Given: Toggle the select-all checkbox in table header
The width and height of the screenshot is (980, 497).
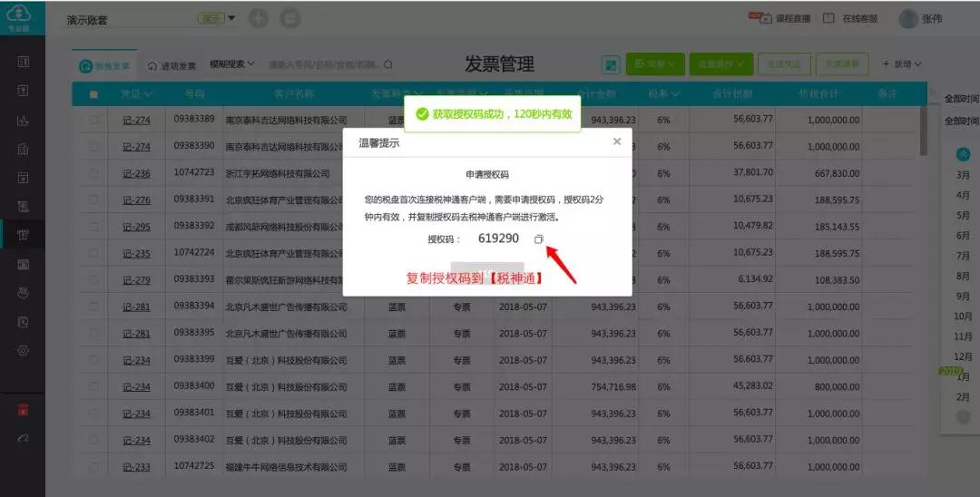Looking at the screenshot, I should pos(93,94).
